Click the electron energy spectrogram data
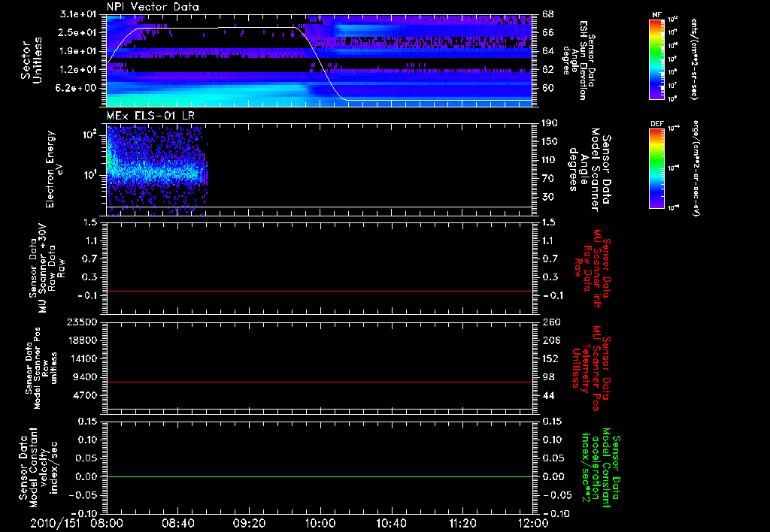The image size is (770, 532). click(156, 169)
